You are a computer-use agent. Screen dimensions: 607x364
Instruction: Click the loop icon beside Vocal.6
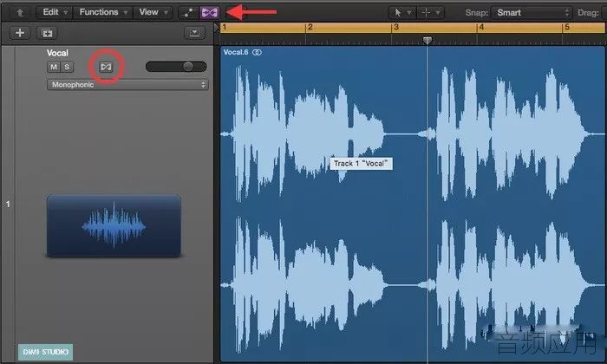(x=257, y=52)
